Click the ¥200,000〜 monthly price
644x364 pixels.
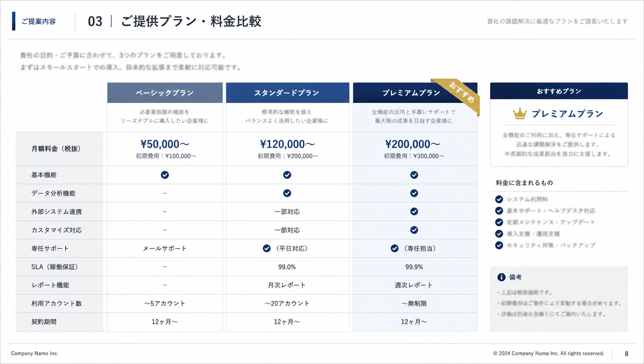[413, 144]
